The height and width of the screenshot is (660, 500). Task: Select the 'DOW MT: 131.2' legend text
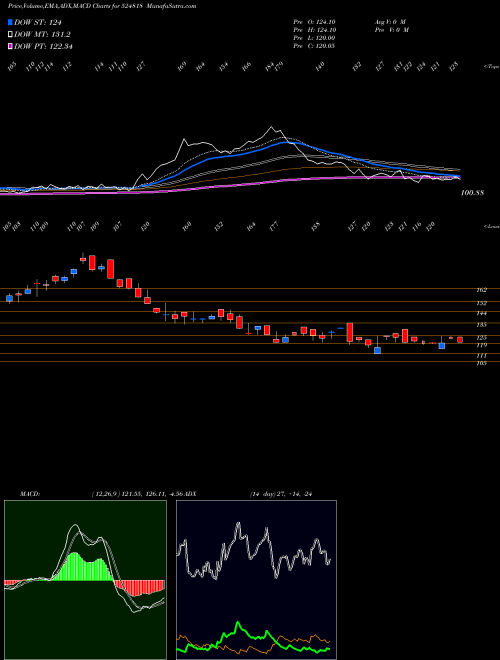pos(42,35)
